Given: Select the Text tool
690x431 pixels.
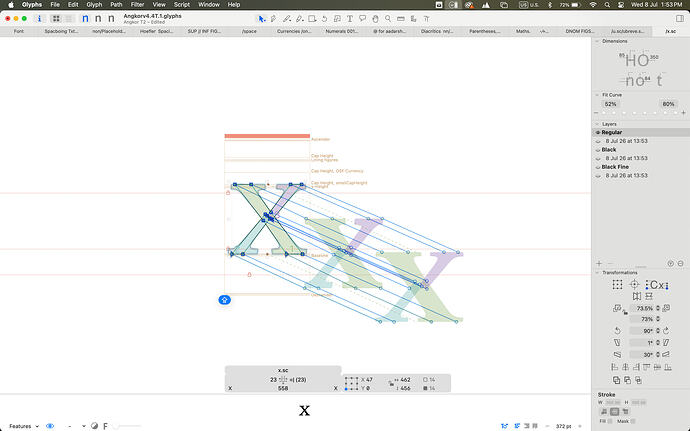Looking at the screenshot, I should (x=350, y=19).
